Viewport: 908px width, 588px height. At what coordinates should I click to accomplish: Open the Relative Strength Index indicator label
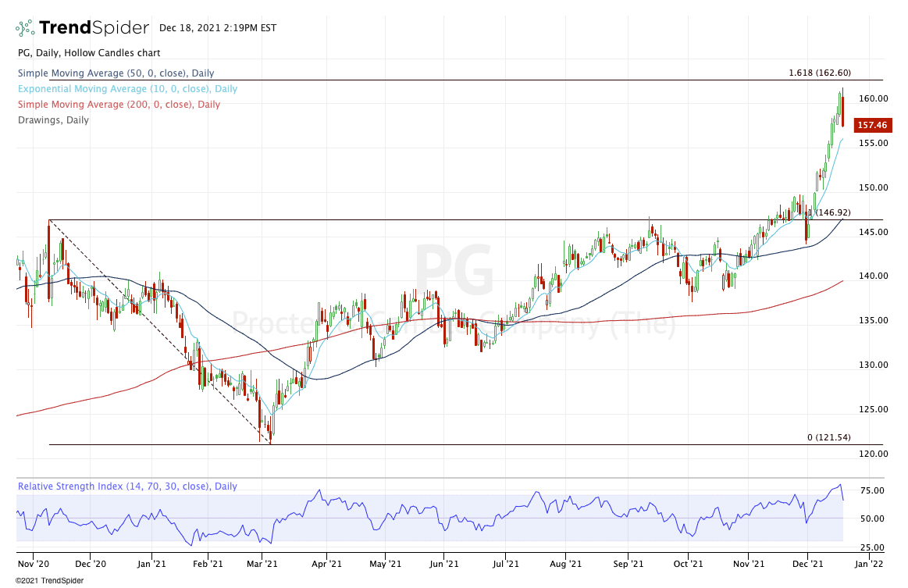point(127,486)
